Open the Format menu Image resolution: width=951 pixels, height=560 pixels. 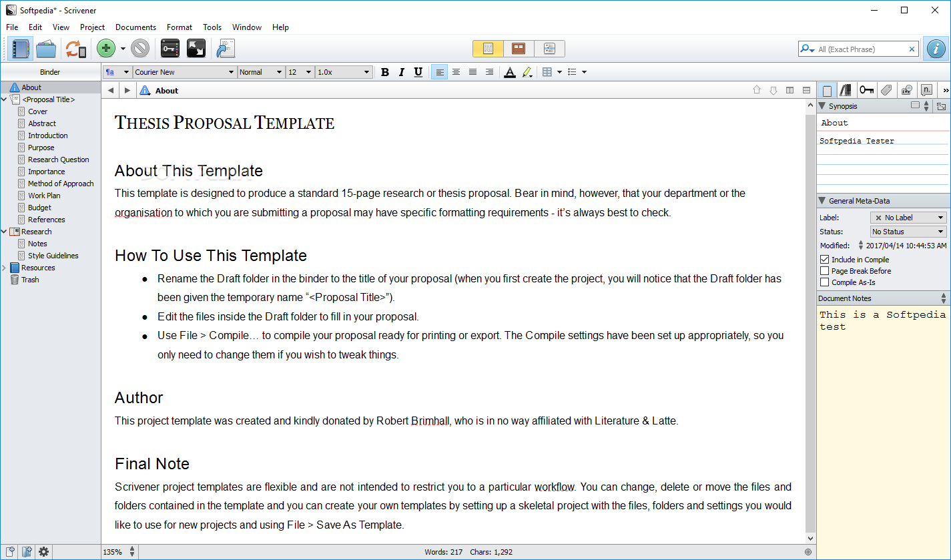tap(180, 27)
